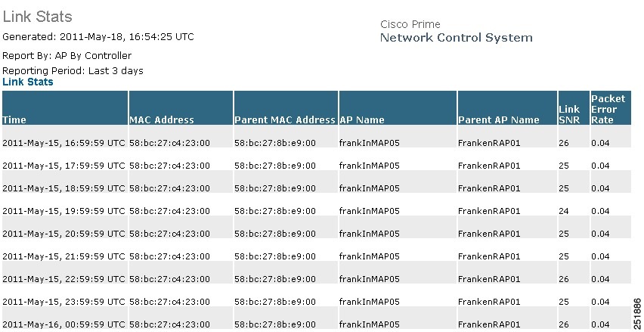Click the Reporting Period: Last 3 days text

73,70
